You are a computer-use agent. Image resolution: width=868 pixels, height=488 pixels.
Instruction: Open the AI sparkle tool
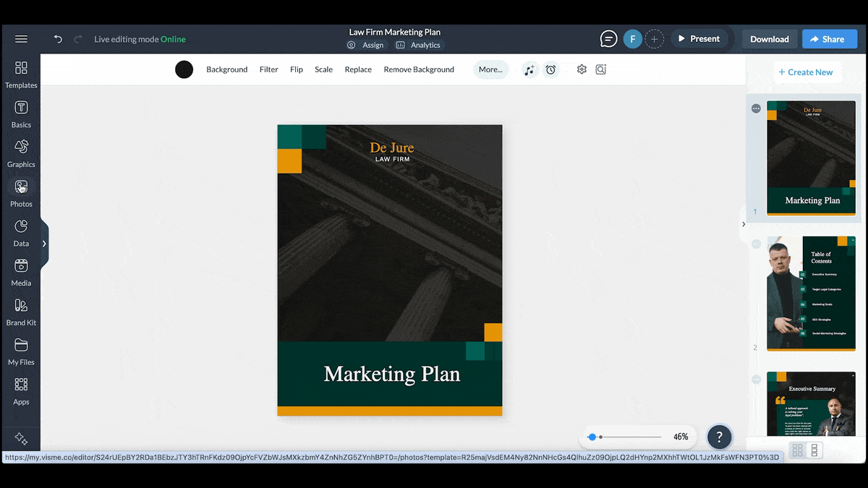21,439
